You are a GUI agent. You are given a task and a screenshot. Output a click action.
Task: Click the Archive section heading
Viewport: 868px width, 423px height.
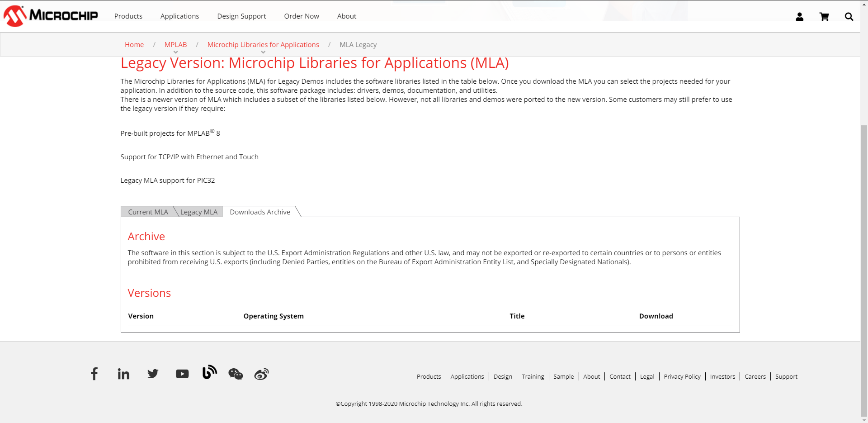coord(146,236)
